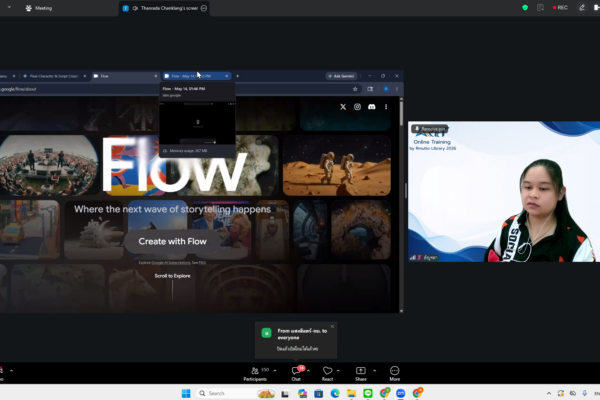Close the Flow - May 14 tab
600x400 pixels.
[227, 76]
